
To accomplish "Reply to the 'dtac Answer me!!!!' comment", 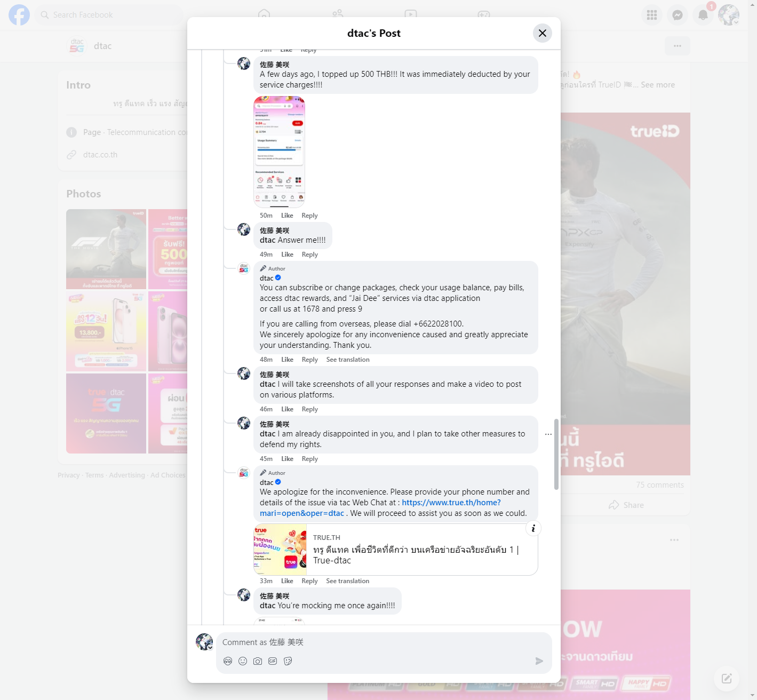I will pyautogui.click(x=309, y=254).
